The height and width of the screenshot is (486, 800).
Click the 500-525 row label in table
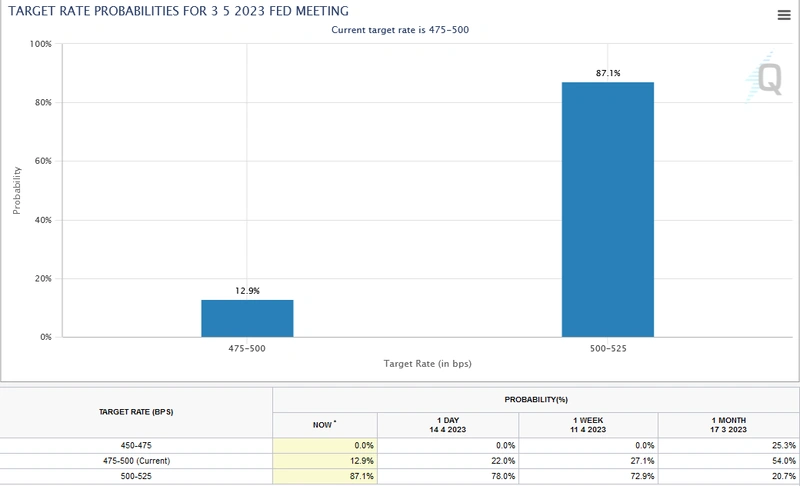point(136,477)
